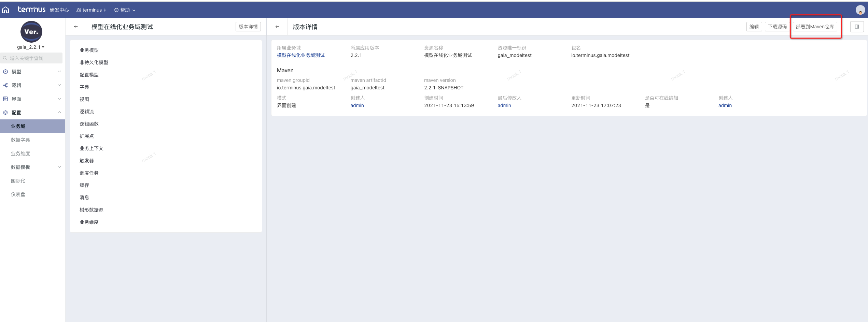Image resolution: width=868 pixels, height=322 pixels.
Task: Click the 部署到Maven仓库 button
Action: 815,27
